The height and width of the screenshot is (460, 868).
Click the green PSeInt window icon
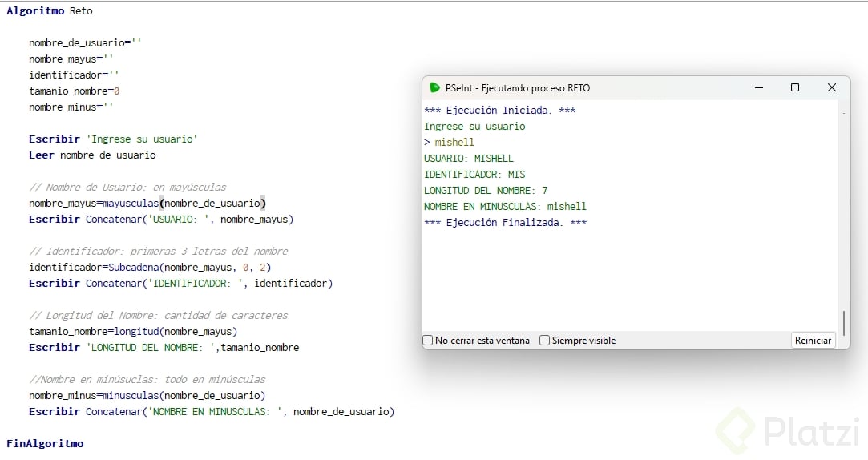pos(434,87)
